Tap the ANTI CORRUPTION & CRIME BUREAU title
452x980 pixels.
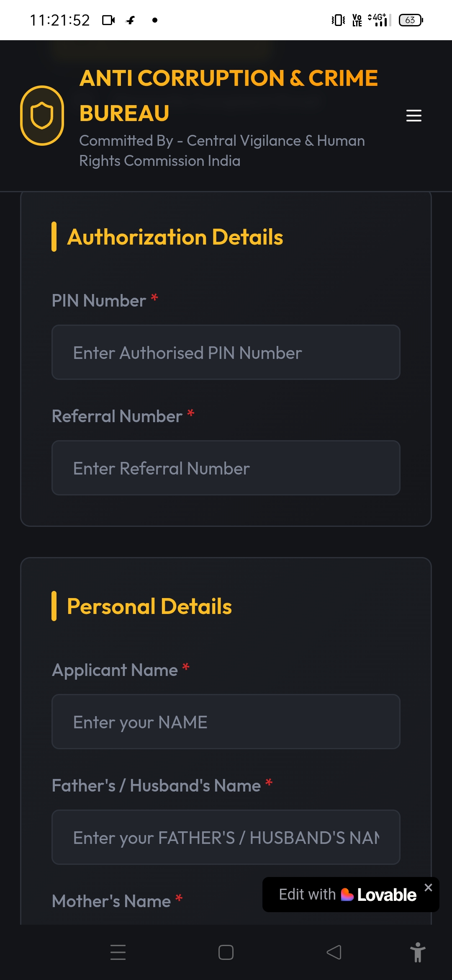pyautogui.click(x=229, y=95)
